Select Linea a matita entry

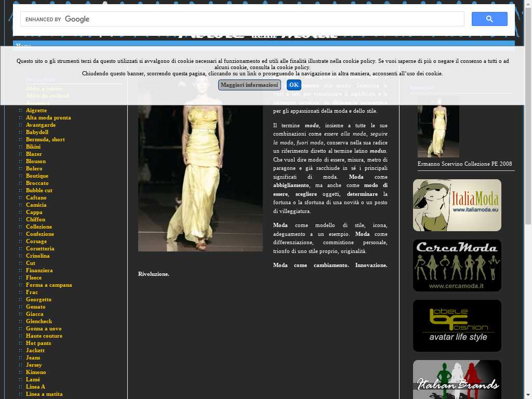[x=44, y=394]
